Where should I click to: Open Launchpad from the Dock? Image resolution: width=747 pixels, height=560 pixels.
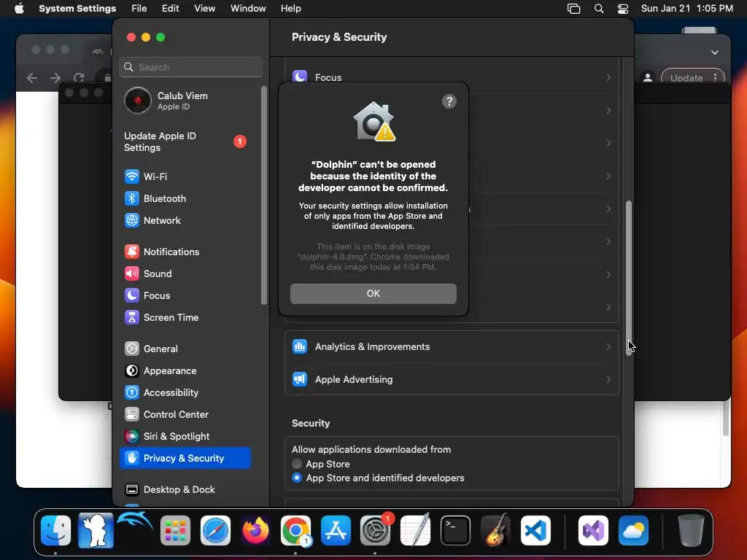[x=175, y=531]
